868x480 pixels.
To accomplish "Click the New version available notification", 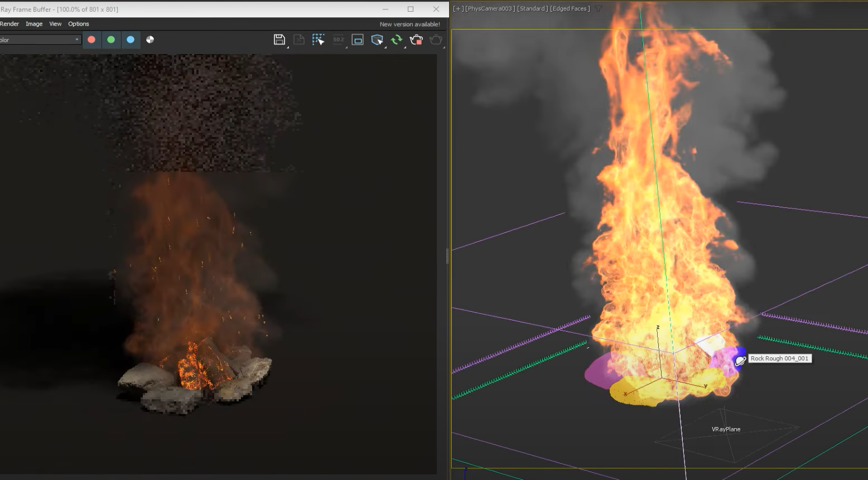I will pyautogui.click(x=409, y=24).
